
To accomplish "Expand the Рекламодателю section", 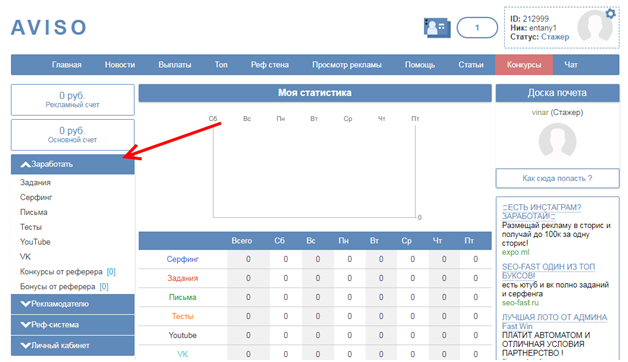I will 72,304.
